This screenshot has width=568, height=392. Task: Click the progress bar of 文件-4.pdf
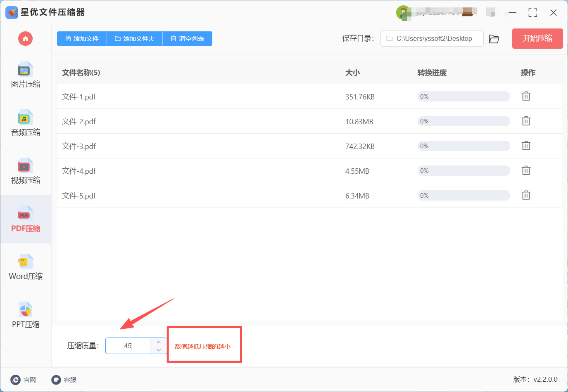(x=464, y=171)
